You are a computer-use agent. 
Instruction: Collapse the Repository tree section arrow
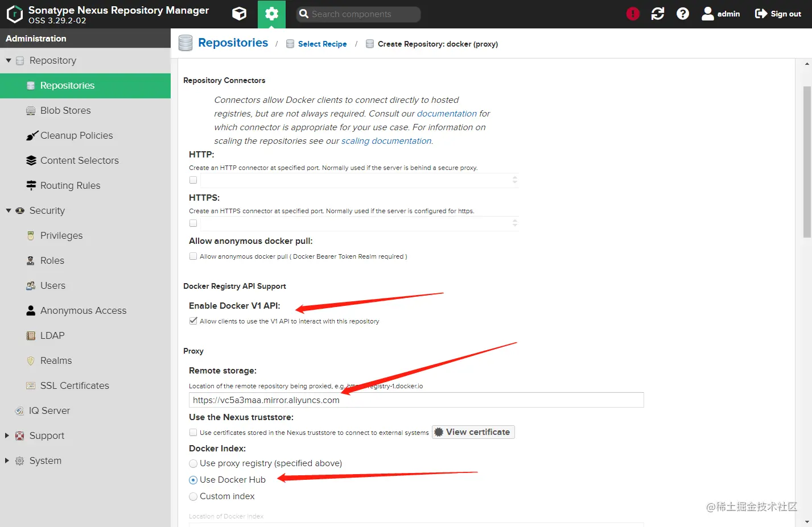9,60
